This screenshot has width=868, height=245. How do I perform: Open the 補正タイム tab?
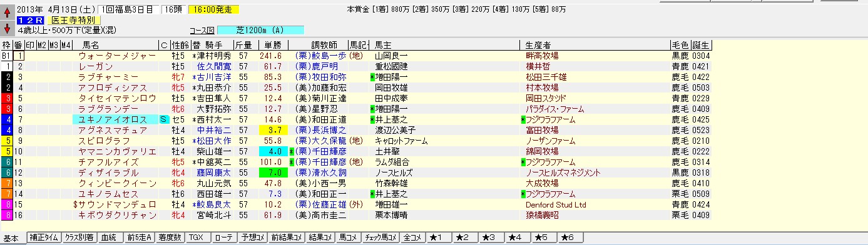[43, 238]
